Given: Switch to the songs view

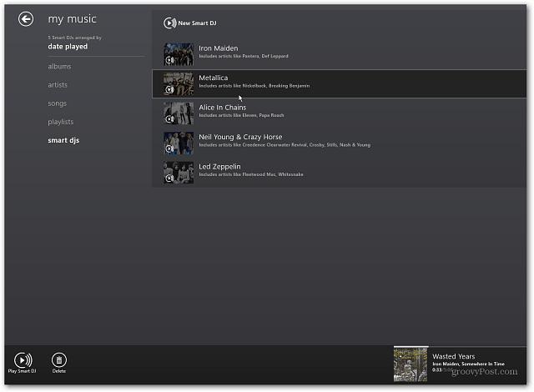Looking at the screenshot, I should 58,103.
